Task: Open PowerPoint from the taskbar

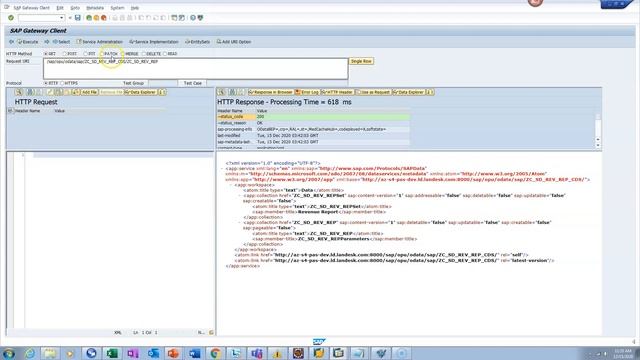Action: pos(173,353)
